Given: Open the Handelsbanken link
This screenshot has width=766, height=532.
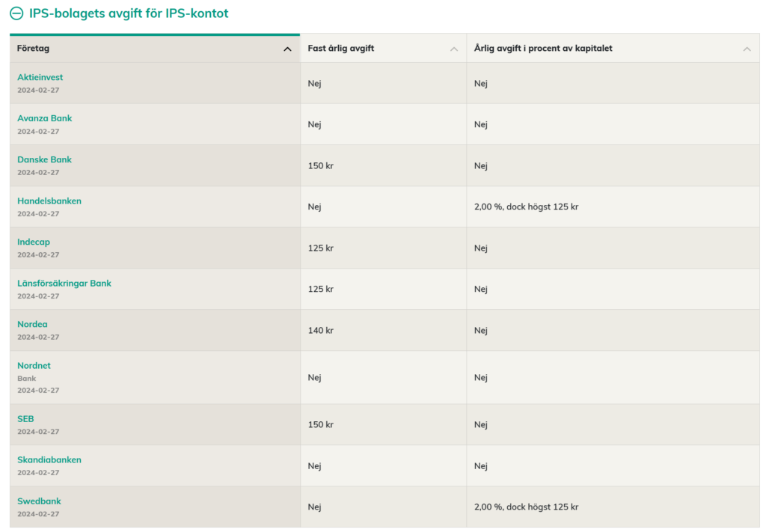Looking at the screenshot, I should pyautogui.click(x=49, y=201).
